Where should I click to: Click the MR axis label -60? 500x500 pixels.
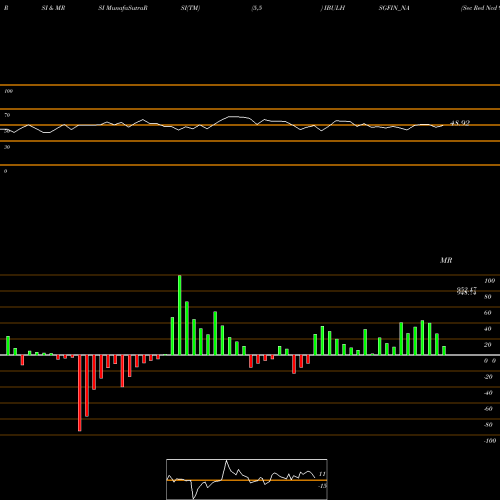click(x=488, y=409)
